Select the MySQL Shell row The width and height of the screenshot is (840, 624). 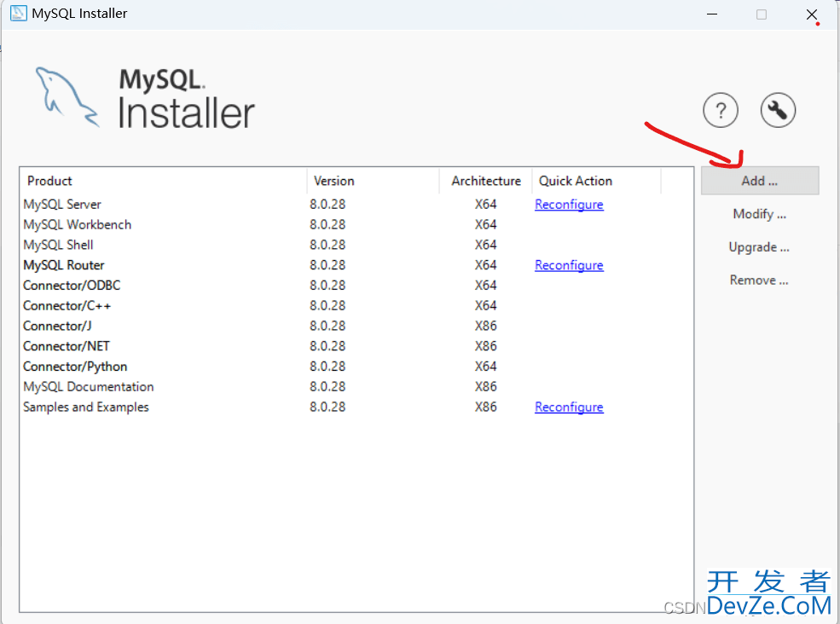[x=356, y=245]
